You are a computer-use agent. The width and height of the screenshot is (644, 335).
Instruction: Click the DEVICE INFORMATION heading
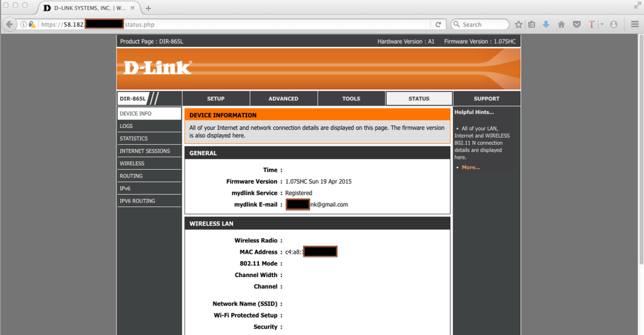(223, 115)
